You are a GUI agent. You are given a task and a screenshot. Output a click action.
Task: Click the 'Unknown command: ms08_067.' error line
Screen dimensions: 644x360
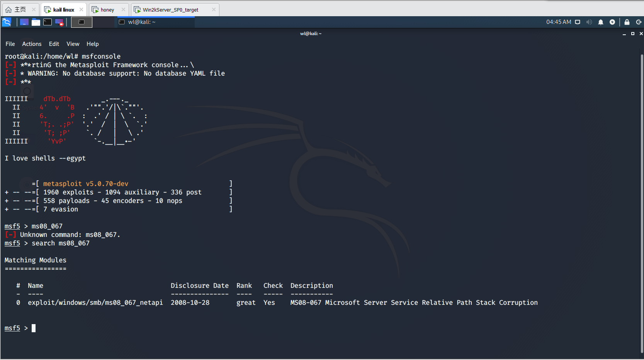click(63, 235)
